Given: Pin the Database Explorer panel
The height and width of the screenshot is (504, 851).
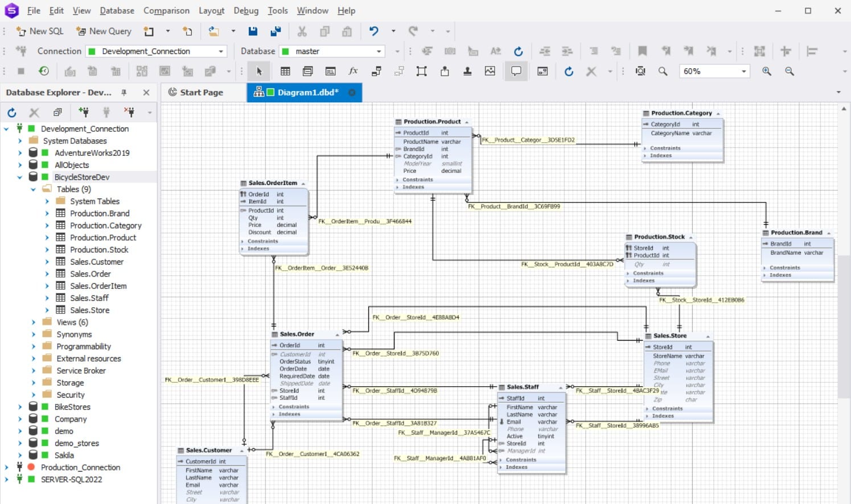Looking at the screenshot, I should click(124, 92).
